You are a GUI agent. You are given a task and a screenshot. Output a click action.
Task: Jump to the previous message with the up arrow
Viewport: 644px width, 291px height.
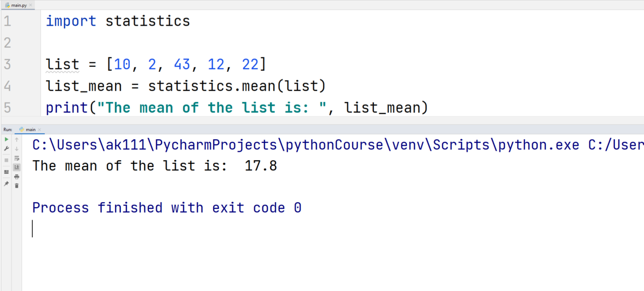(17, 140)
